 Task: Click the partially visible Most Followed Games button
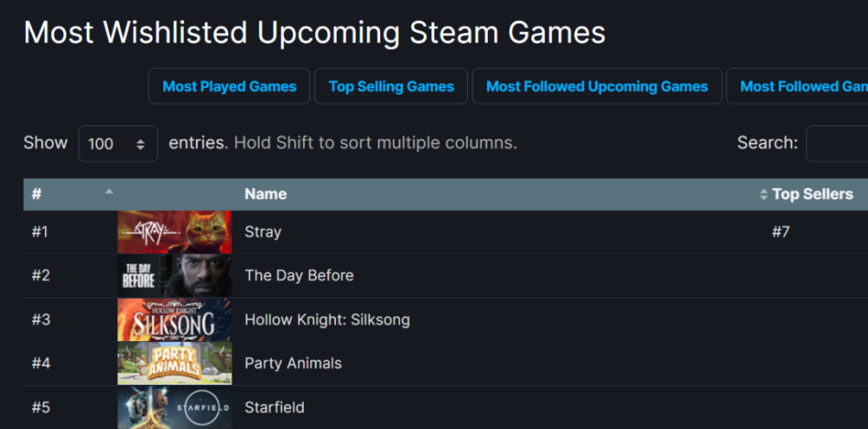click(x=797, y=86)
